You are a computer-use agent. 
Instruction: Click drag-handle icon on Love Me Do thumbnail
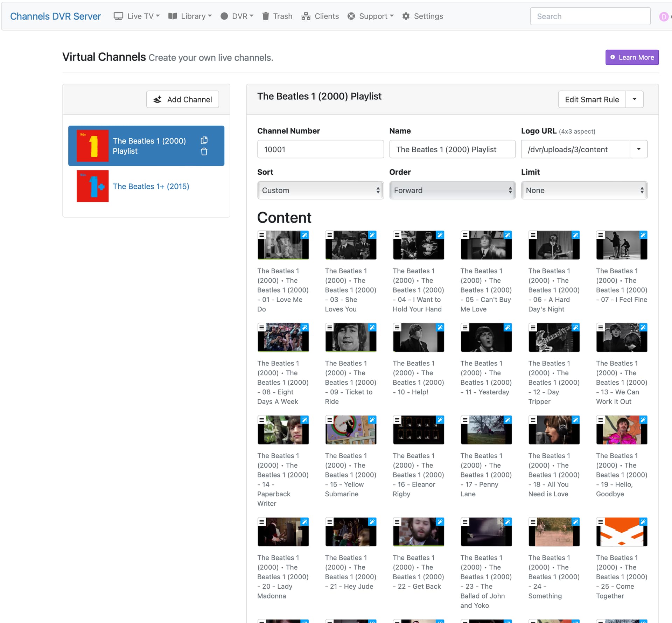tap(261, 235)
